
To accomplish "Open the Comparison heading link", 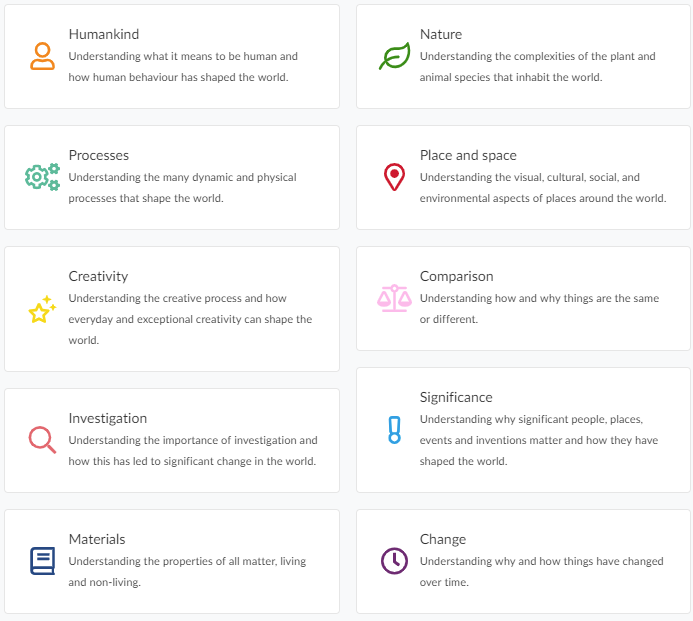I will (456, 277).
